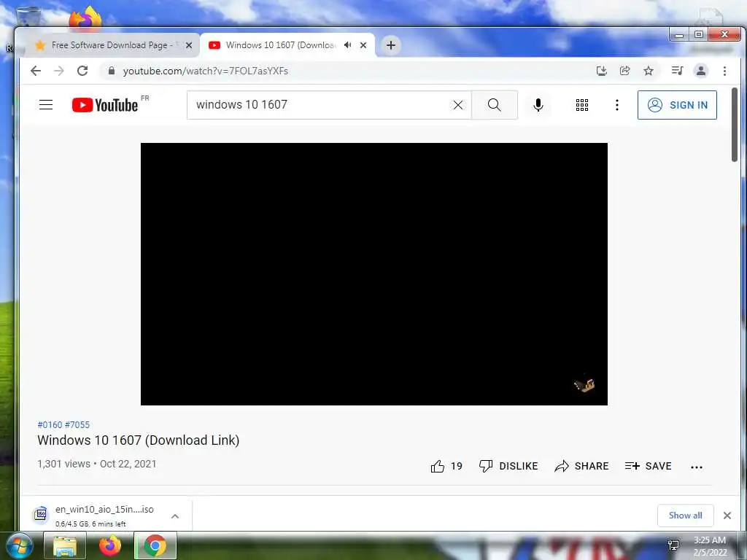747x560 pixels.
Task: Open YouTube settings three-dot menu
Action: [617, 105]
